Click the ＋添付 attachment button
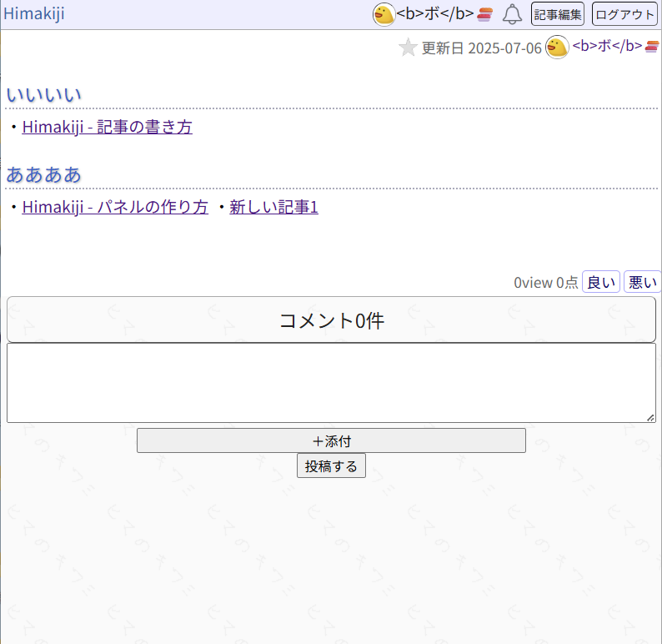Image resolution: width=662 pixels, height=644 pixels. 332,440
